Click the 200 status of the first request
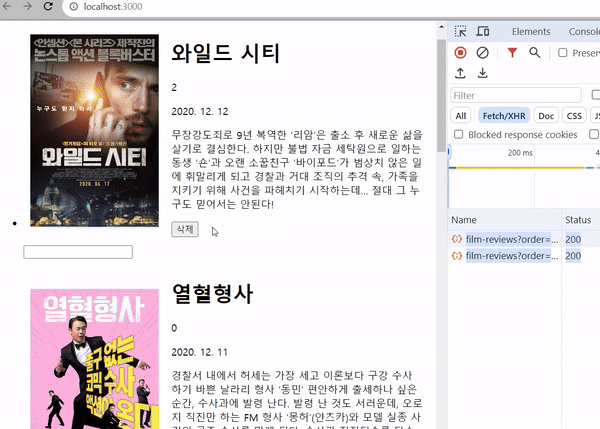600x429 pixels. [x=573, y=239]
